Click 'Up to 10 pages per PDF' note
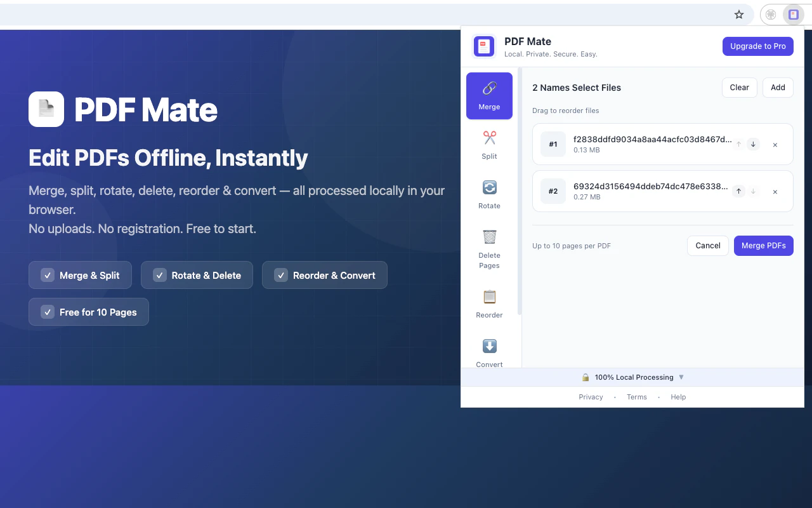The image size is (812, 508). click(572, 246)
